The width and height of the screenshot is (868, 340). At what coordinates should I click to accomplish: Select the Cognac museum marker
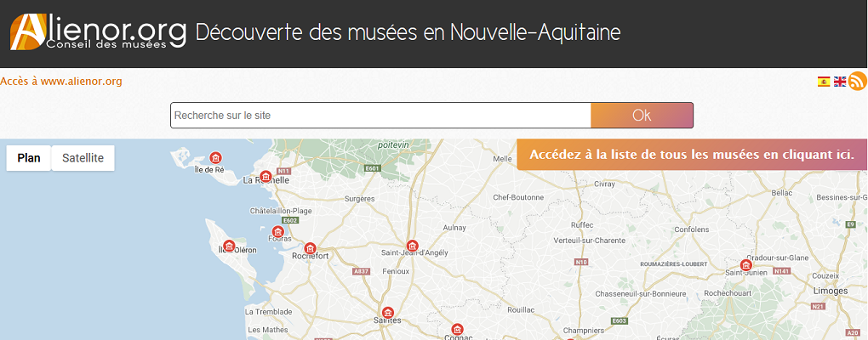457,330
